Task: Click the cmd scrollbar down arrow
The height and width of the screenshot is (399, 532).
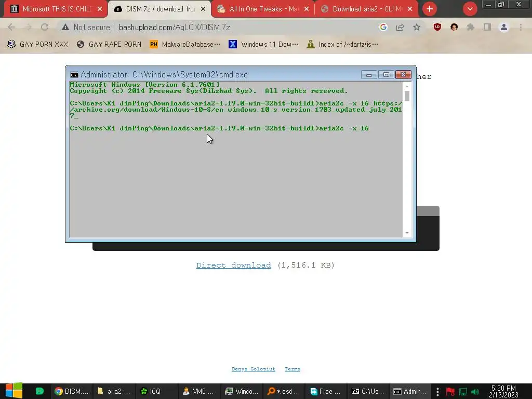Action: (x=407, y=233)
